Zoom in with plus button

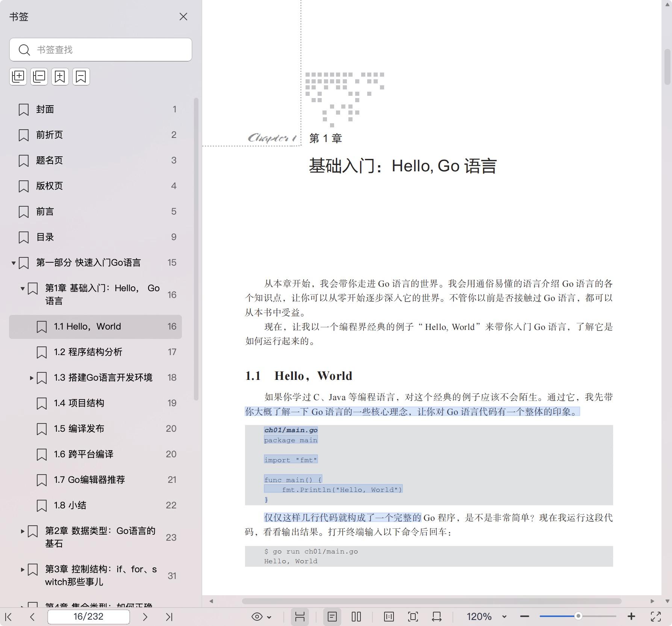pyautogui.click(x=631, y=617)
